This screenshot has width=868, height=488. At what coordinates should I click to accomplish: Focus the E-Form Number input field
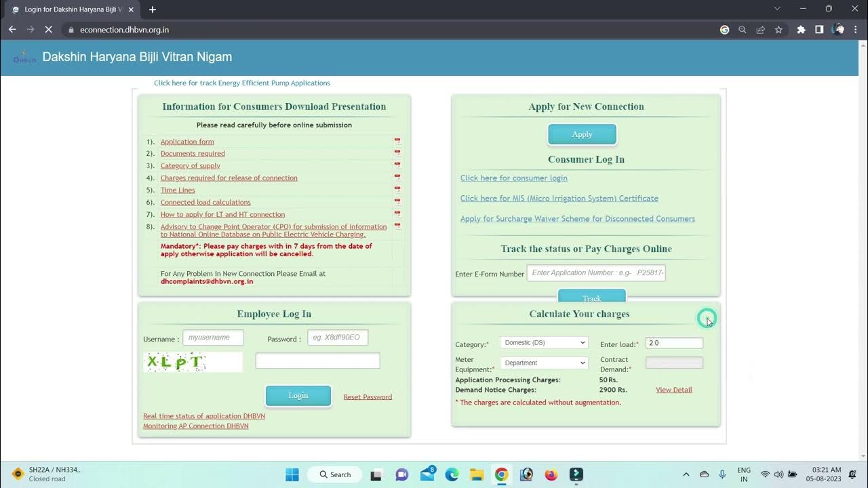point(596,273)
